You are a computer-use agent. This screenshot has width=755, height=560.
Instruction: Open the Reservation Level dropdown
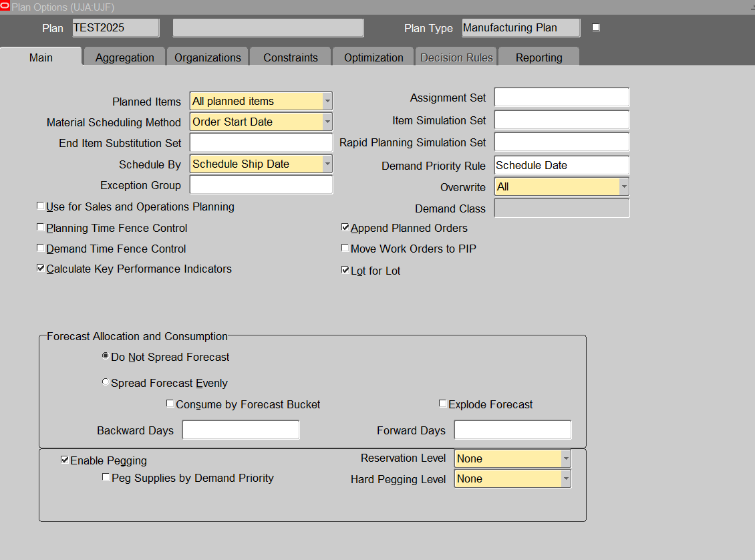pos(567,458)
